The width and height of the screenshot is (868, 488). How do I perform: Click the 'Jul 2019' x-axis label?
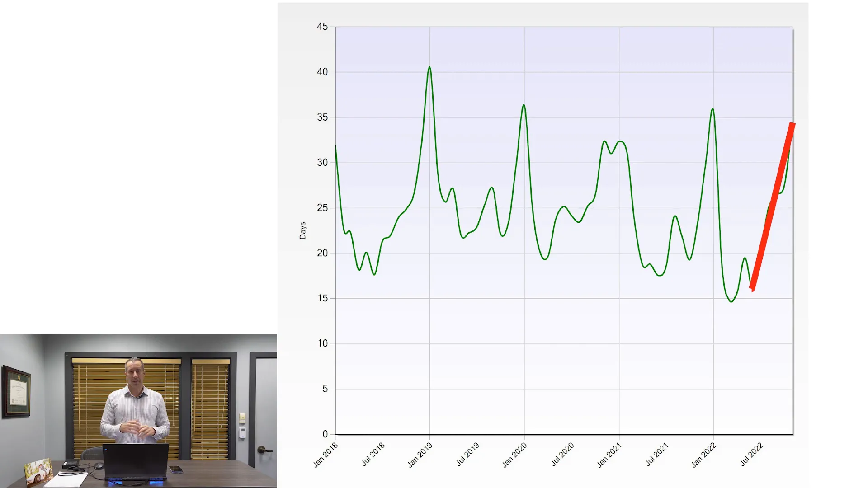(x=468, y=454)
